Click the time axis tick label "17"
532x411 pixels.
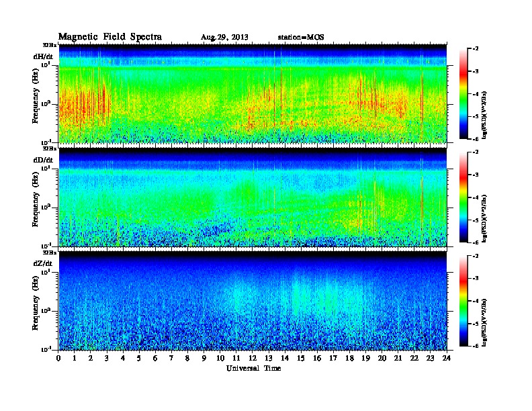pos(333,359)
